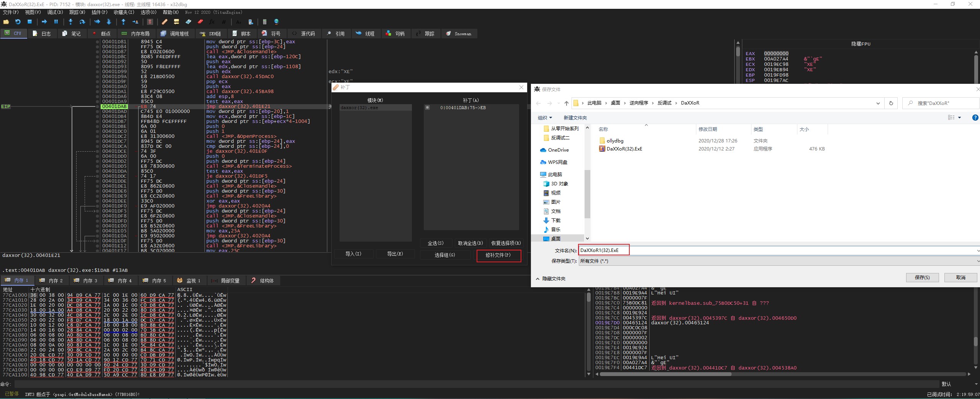Click the up-directory arrow in save dialog
The width and height of the screenshot is (980, 399).
pyautogui.click(x=566, y=103)
